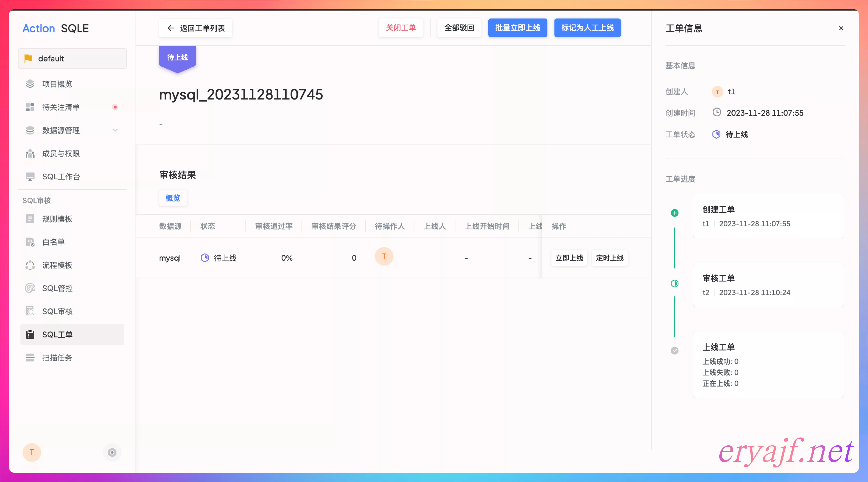
Task: Open 扫描任务 in the sidebar
Action: (x=72, y=358)
